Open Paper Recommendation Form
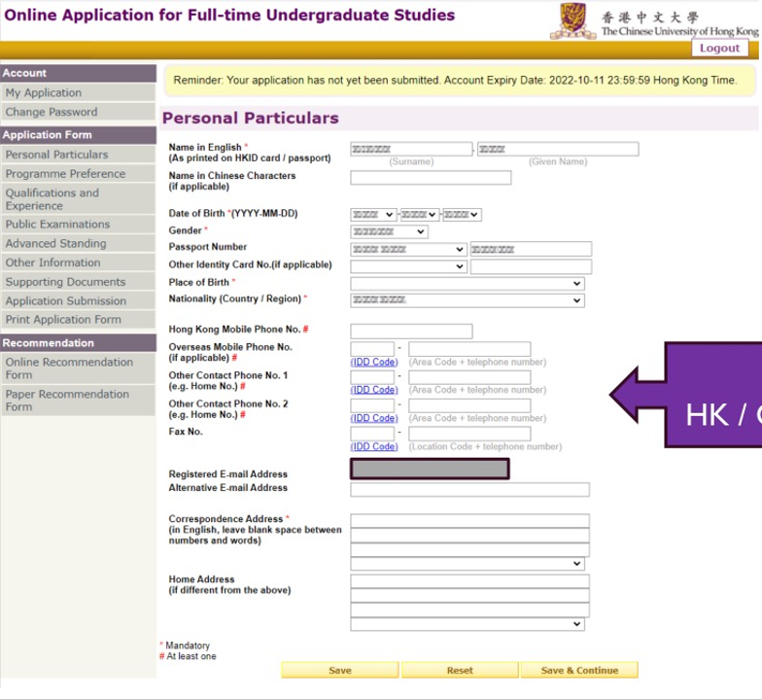Image resolution: width=762 pixels, height=700 pixels. 78,401
